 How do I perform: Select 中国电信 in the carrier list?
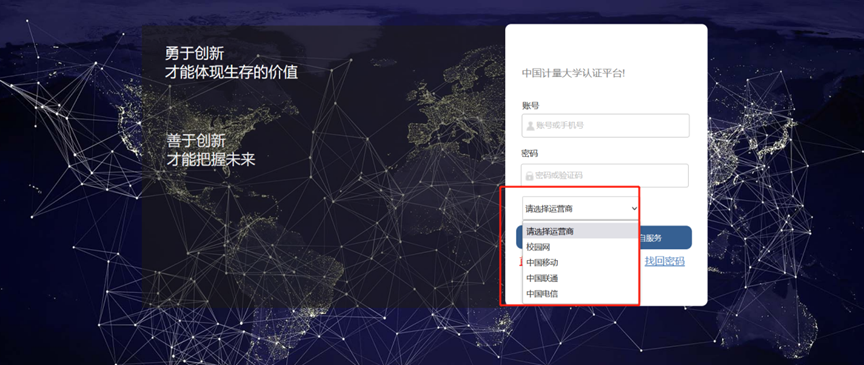pos(580,294)
